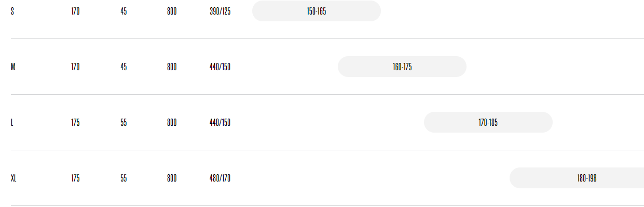644x207 pixels.
Task: Click the 150-165 height range pill
Action: point(317,11)
